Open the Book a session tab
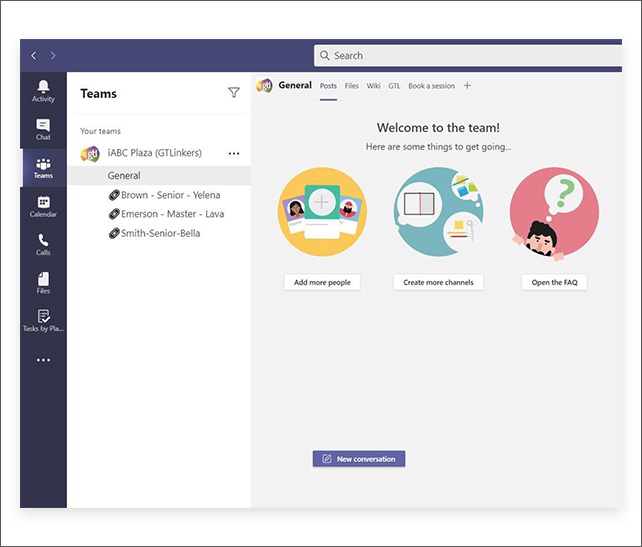 (431, 86)
